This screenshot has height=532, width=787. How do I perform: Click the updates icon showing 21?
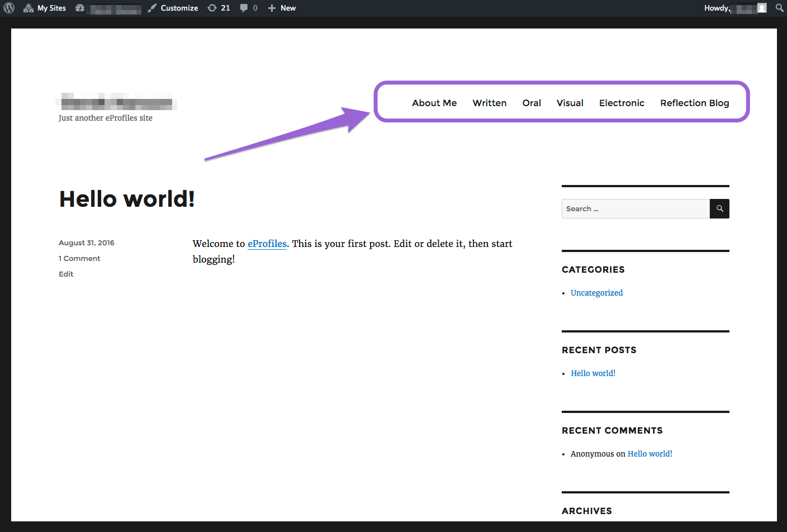219,8
